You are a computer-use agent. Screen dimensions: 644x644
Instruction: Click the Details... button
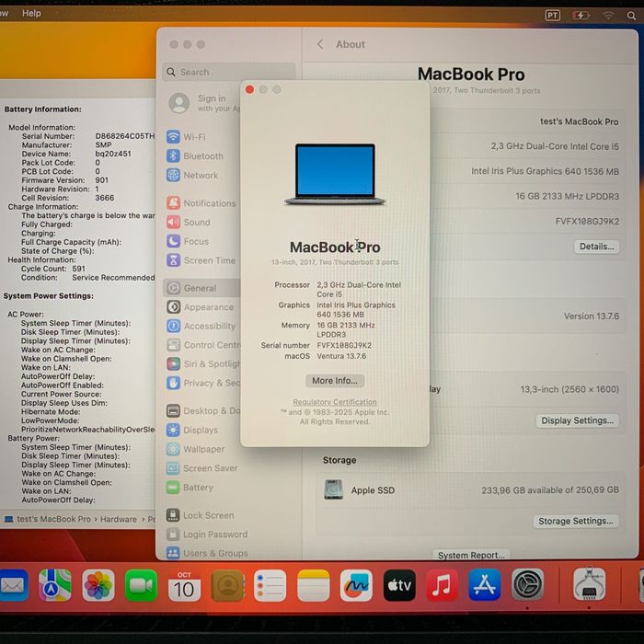596,247
